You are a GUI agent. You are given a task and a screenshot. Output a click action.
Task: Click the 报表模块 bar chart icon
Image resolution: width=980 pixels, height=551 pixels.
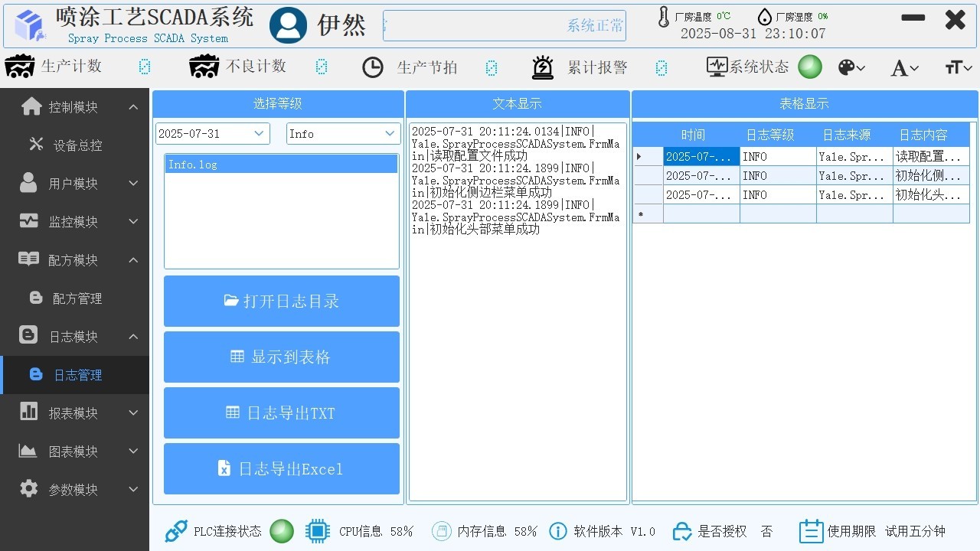(x=28, y=412)
